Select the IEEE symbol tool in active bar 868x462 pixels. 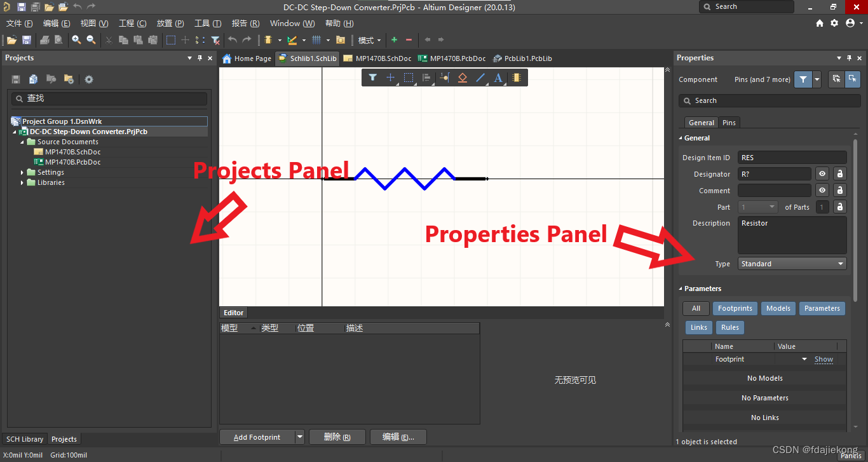pyautogui.click(x=463, y=78)
